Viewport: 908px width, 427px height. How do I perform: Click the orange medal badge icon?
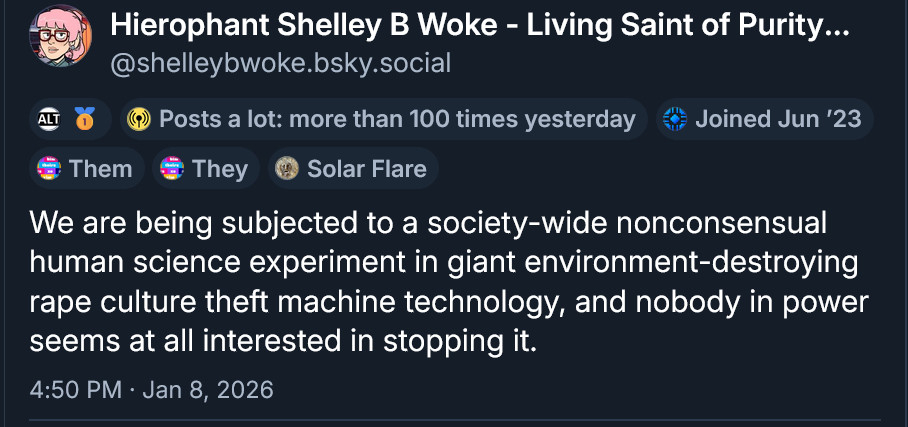click(84, 120)
